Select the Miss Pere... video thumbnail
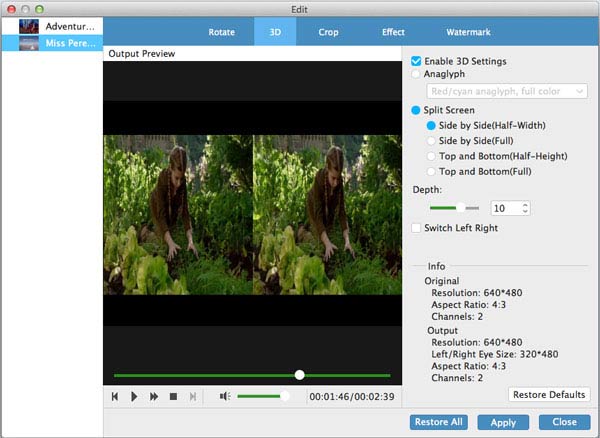This screenshot has width=600, height=438. coord(29,43)
